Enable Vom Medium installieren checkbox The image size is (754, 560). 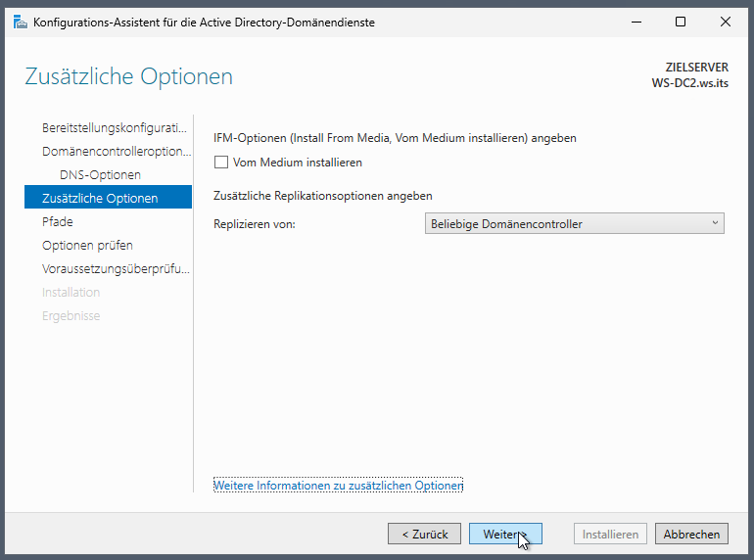(221, 163)
